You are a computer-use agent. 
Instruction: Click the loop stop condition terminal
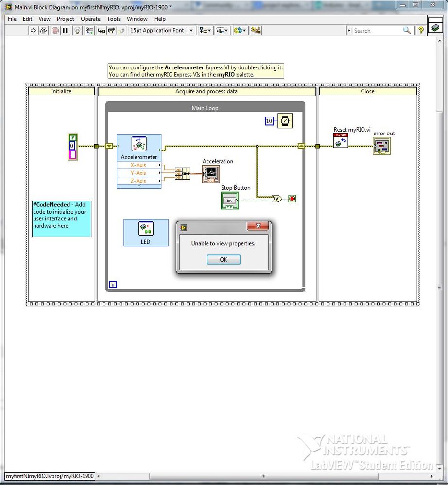[292, 199]
